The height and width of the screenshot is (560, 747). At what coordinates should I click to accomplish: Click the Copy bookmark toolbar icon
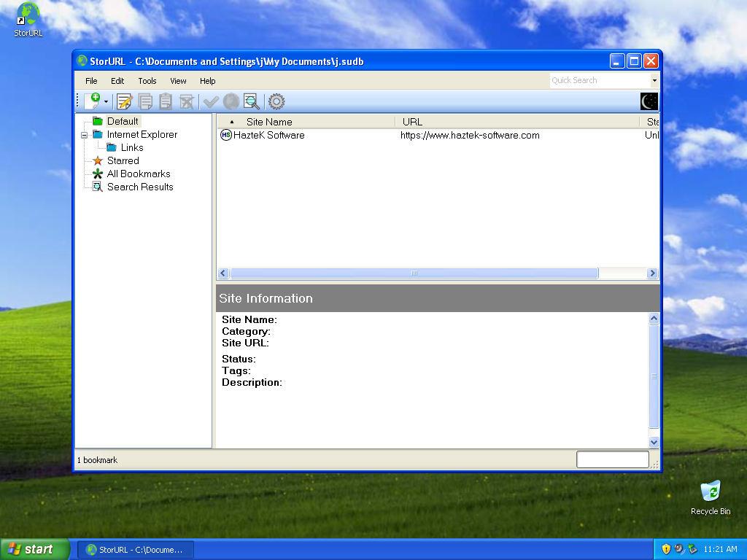145,101
